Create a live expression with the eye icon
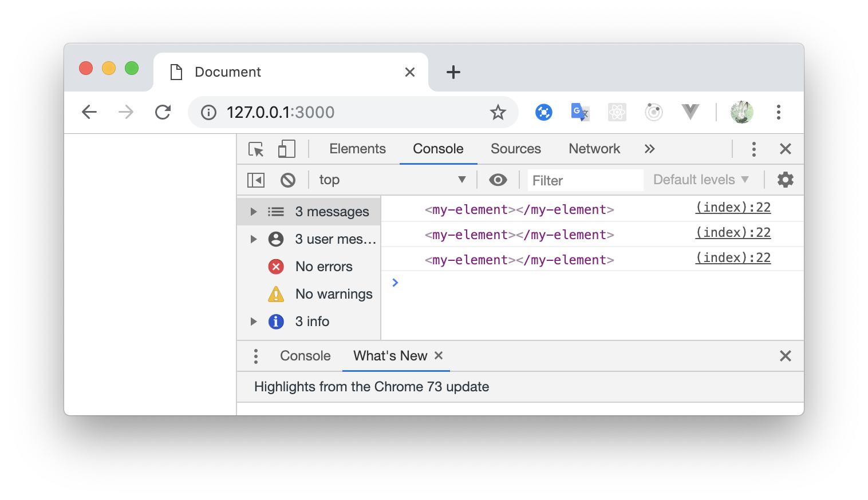The width and height of the screenshot is (868, 500). click(498, 180)
